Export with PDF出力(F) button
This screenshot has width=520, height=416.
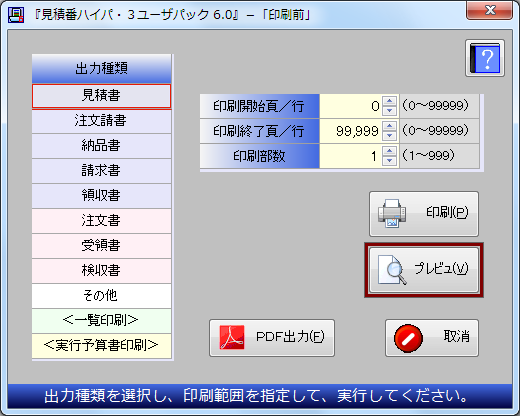click(272, 338)
